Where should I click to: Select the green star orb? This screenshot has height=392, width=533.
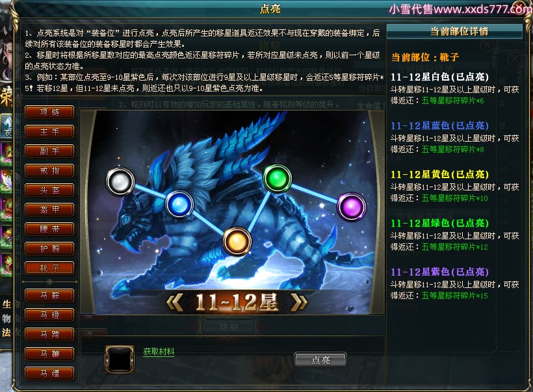pyautogui.click(x=278, y=179)
